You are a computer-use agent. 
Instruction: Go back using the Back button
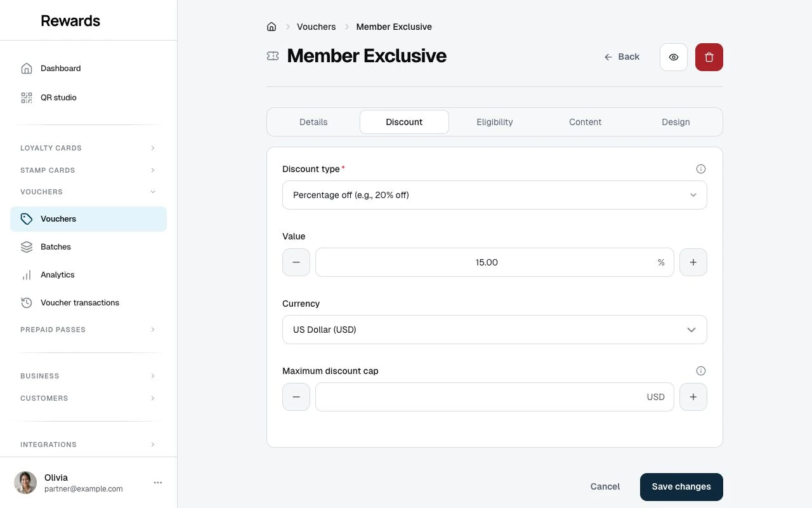click(x=622, y=57)
